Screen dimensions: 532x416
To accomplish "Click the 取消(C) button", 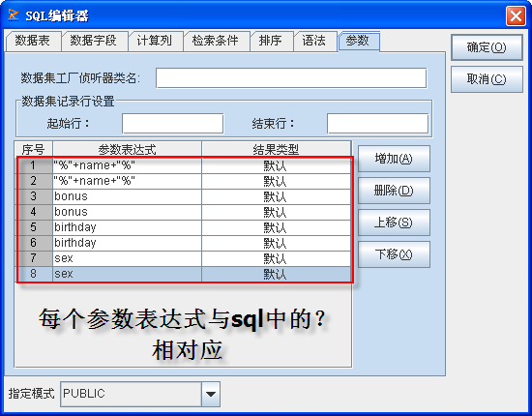I will click(487, 79).
